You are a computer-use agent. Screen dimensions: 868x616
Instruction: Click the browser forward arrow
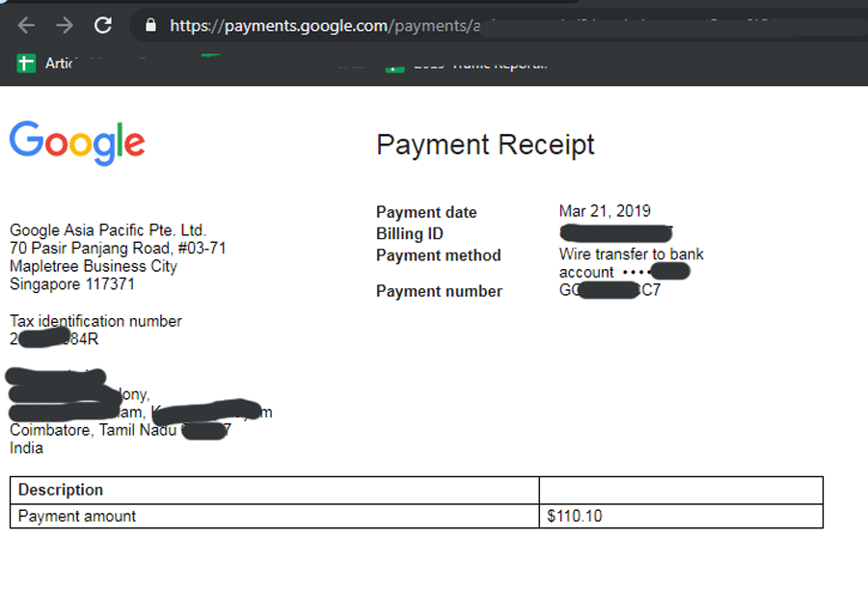[x=65, y=25]
